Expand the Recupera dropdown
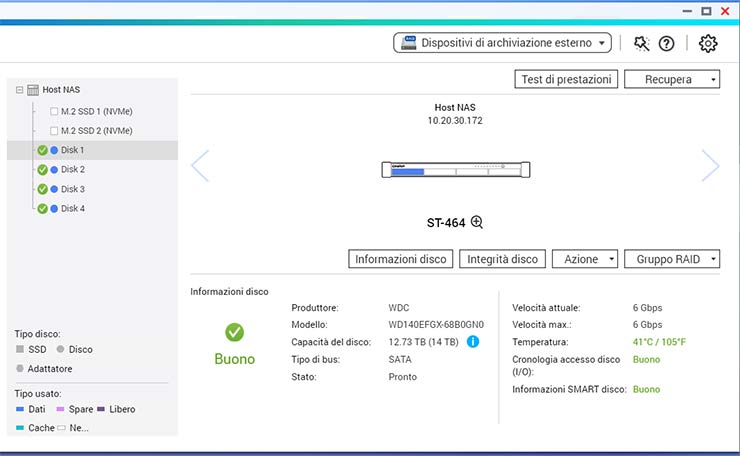Screen dimensions: 740x456 [672, 79]
